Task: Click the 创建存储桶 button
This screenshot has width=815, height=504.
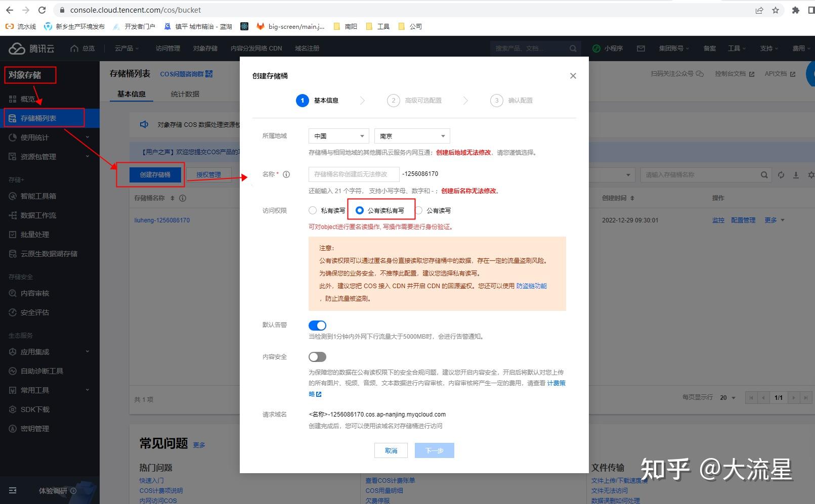Action: (155, 175)
